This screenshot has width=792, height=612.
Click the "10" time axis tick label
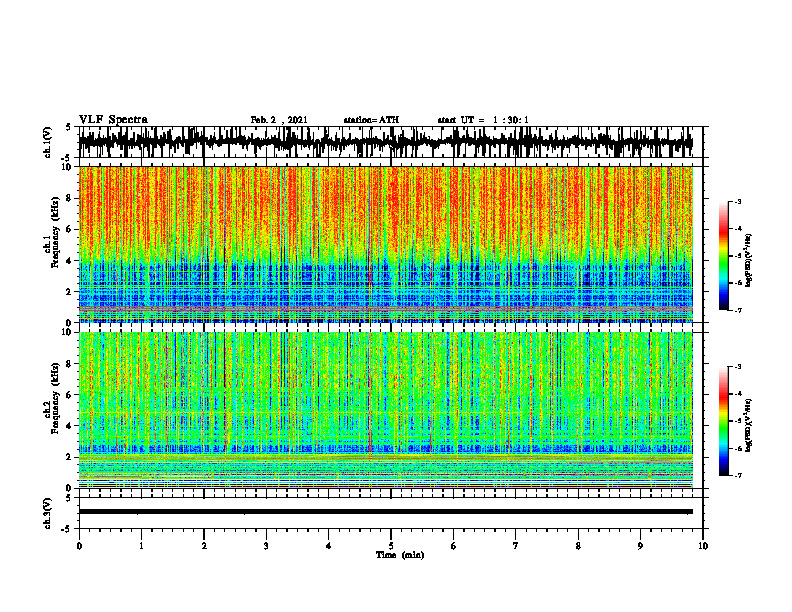click(x=703, y=546)
